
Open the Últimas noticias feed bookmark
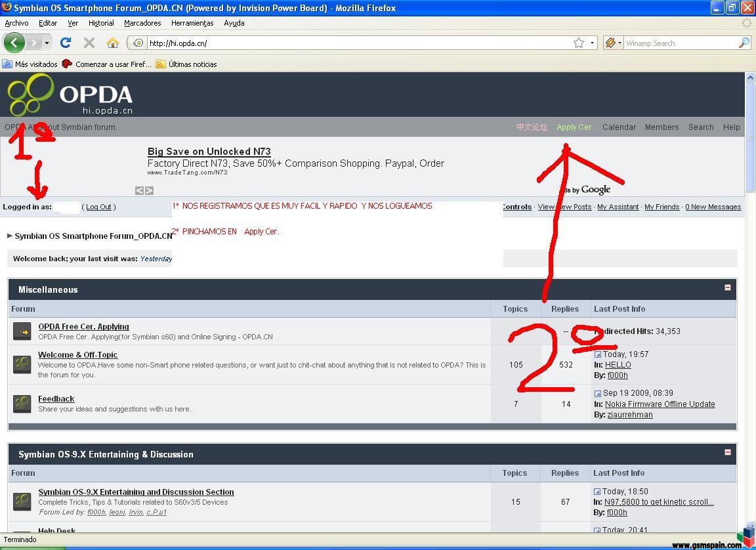click(x=186, y=64)
